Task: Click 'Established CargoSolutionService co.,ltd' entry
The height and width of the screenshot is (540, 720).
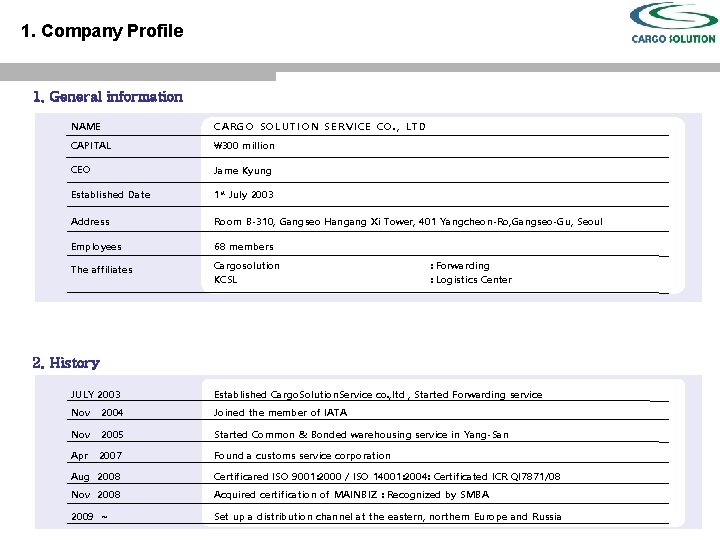Action: point(378,394)
